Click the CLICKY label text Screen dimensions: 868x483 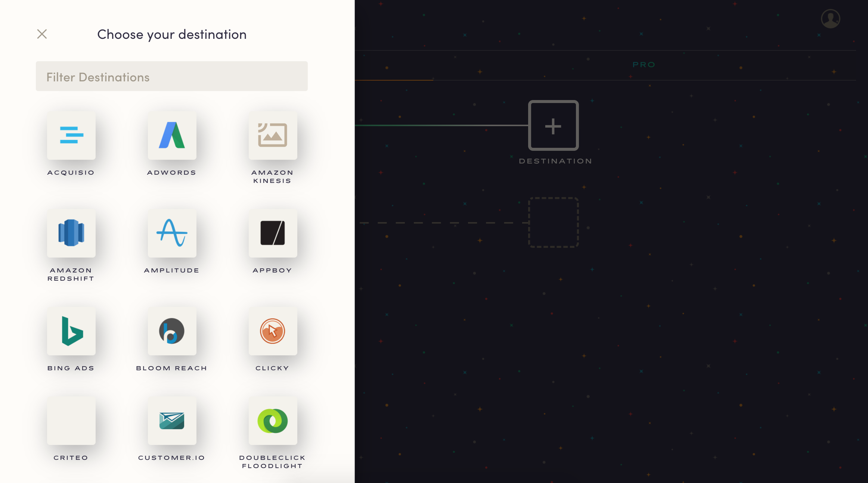(x=272, y=368)
